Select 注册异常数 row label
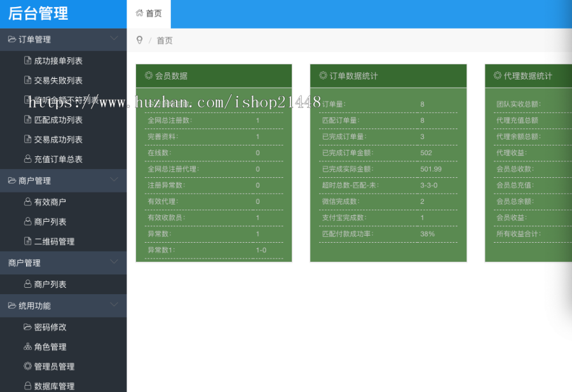Screen dimensions: 572x392 [167, 186]
